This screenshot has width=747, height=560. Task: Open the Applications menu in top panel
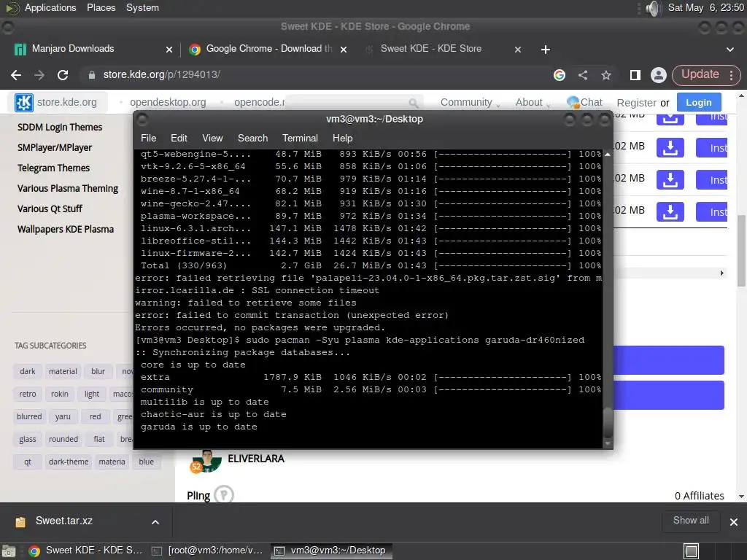[50, 7]
